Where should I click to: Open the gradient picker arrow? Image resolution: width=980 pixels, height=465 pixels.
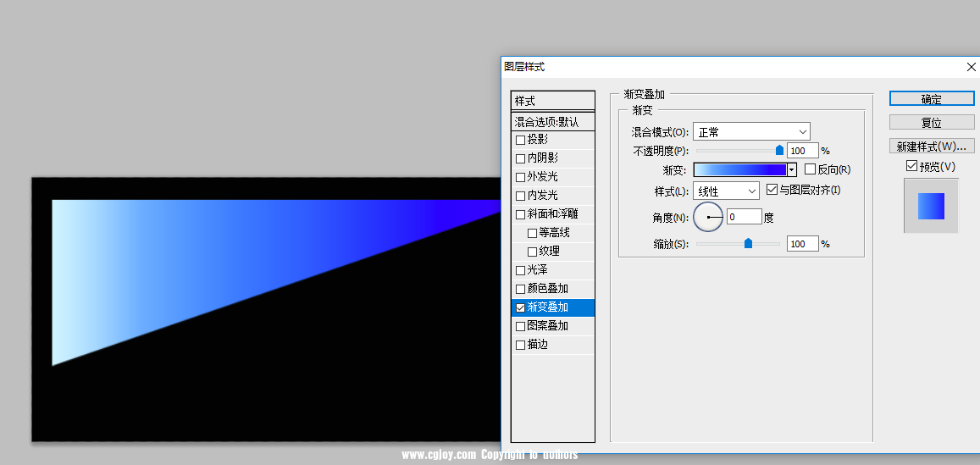(x=792, y=169)
